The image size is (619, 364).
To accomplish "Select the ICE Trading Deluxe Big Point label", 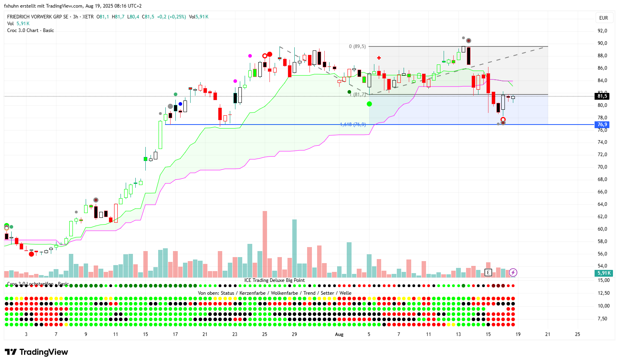I will (274, 280).
